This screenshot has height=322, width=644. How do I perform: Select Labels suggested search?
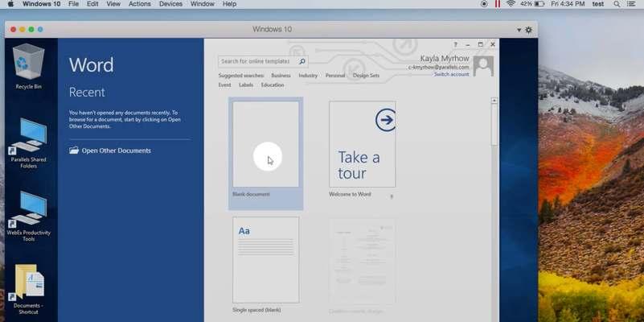click(x=246, y=85)
